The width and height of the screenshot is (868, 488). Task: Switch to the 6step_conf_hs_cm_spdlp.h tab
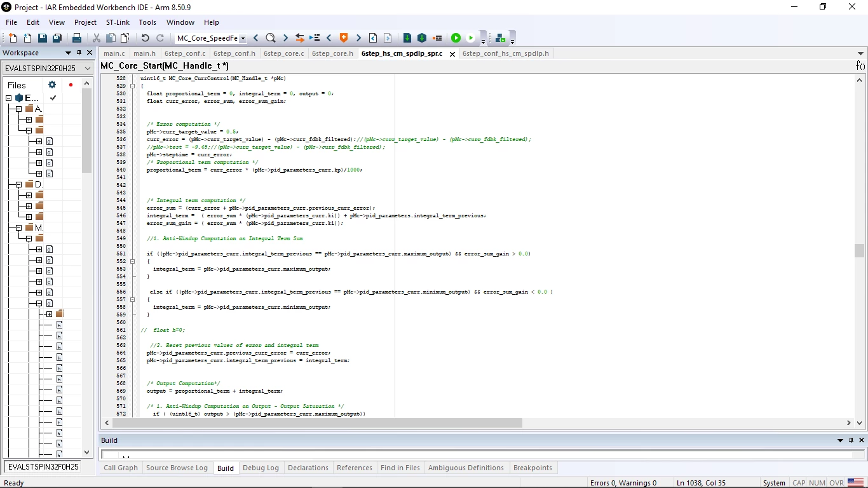pyautogui.click(x=506, y=53)
